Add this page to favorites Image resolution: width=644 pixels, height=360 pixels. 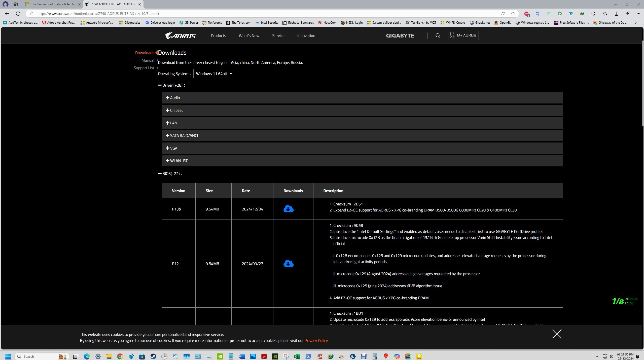click(513, 14)
